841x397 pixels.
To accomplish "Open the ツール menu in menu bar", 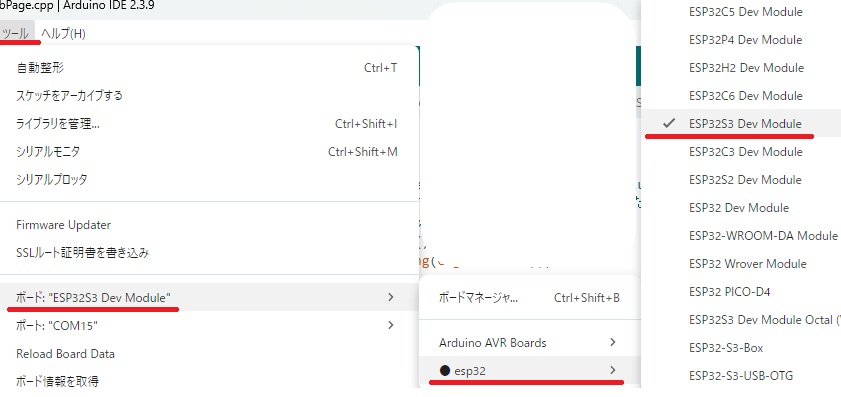I will tap(16, 33).
